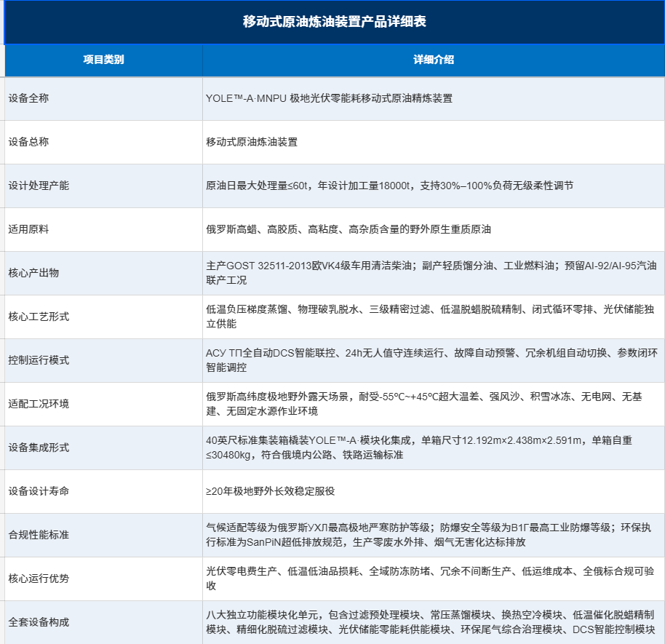Click the row label 设备集成形式
The image size is (665, 644).
tap(39, 448)
